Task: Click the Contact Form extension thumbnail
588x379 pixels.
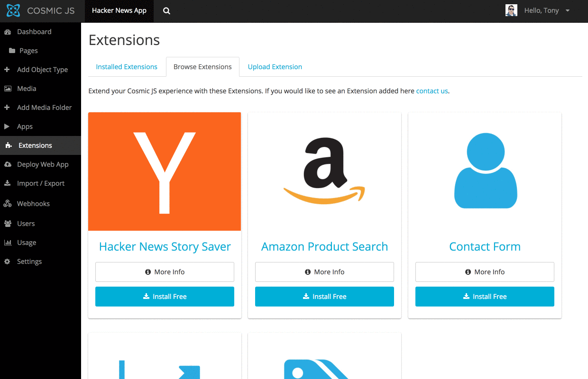Action: tap(485, 171)
